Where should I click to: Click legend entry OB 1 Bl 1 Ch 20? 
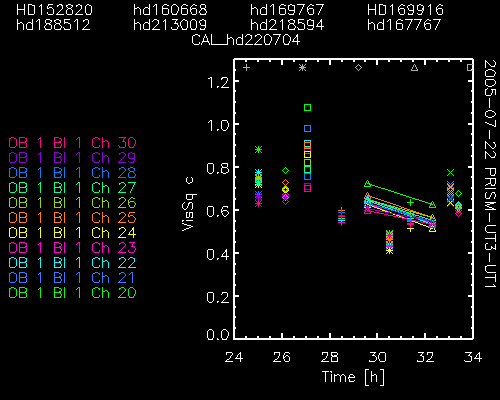click(x=72, y=293)
